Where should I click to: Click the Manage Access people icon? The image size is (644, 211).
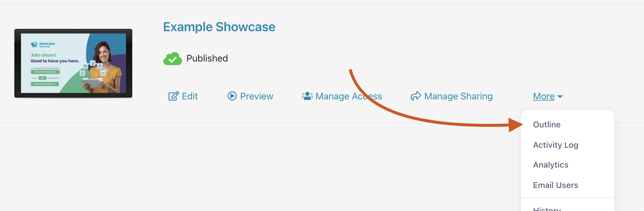click(307, 96)
